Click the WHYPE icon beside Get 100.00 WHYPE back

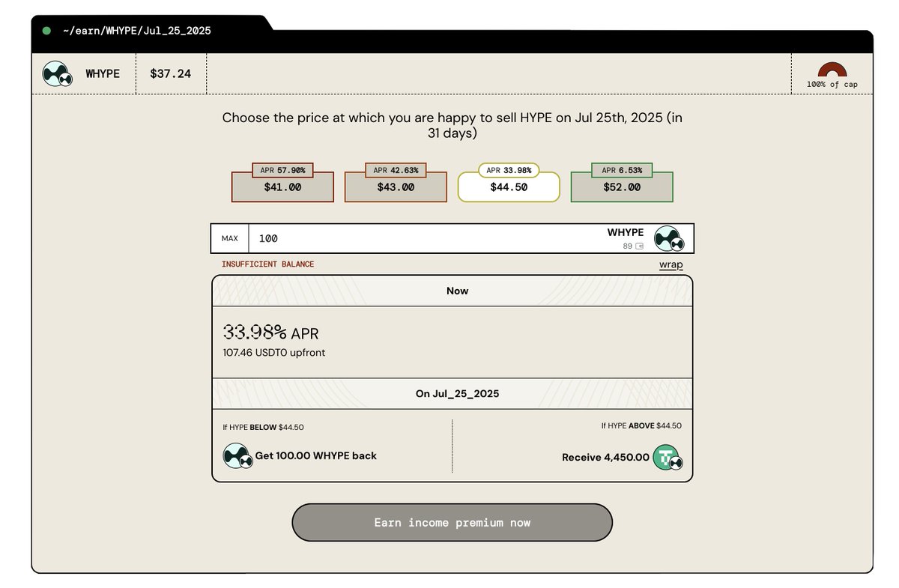237,455
